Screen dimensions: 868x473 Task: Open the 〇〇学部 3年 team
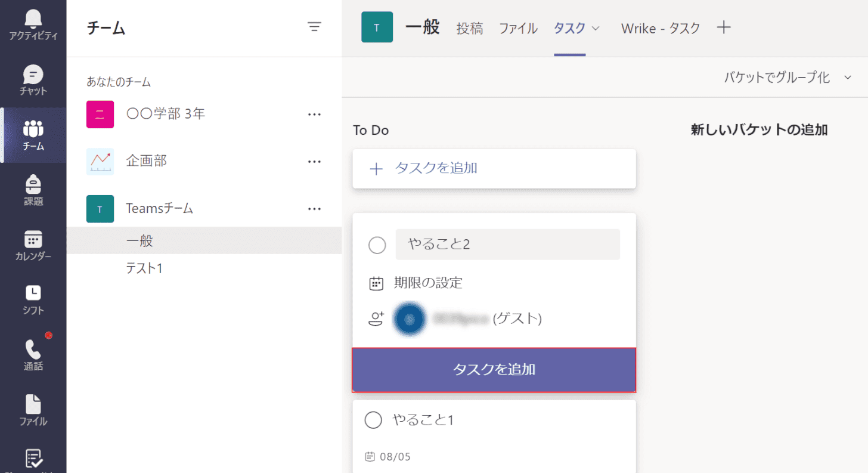point(166,114)
